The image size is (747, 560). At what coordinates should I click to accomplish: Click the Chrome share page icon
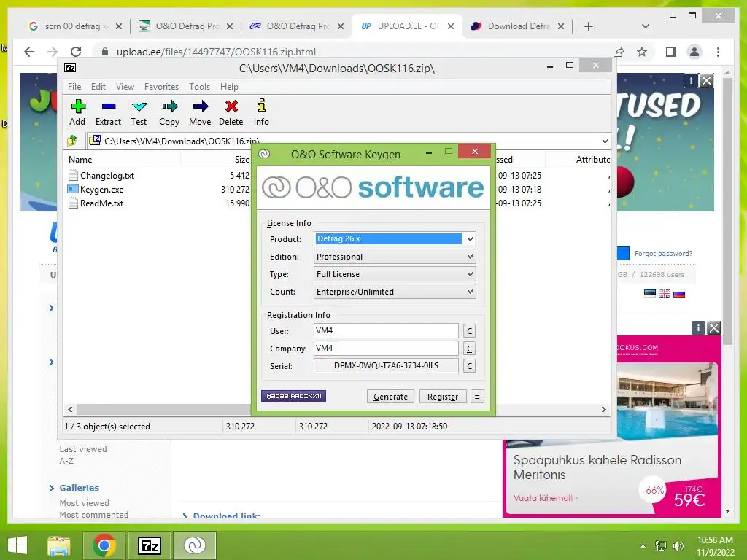pyautogui.click(x=619, y=52)
